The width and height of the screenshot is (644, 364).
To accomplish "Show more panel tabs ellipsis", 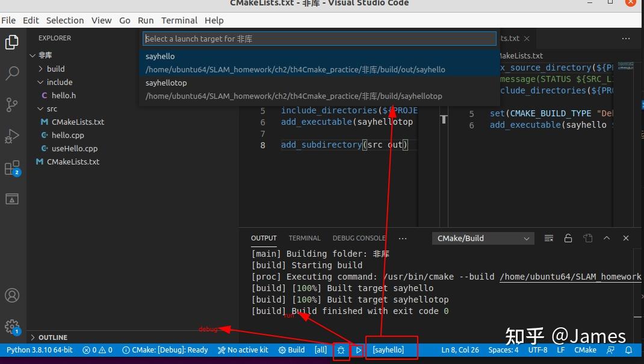I will pos(403,238).
